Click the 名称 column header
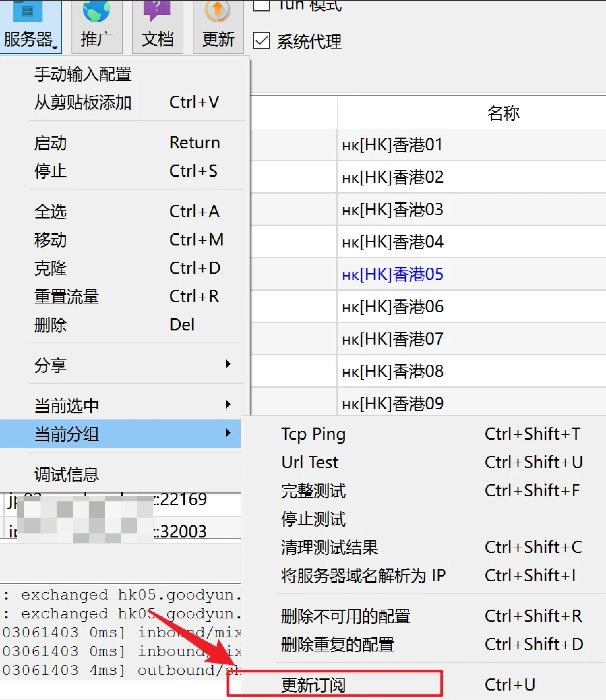 coord(503,113)
